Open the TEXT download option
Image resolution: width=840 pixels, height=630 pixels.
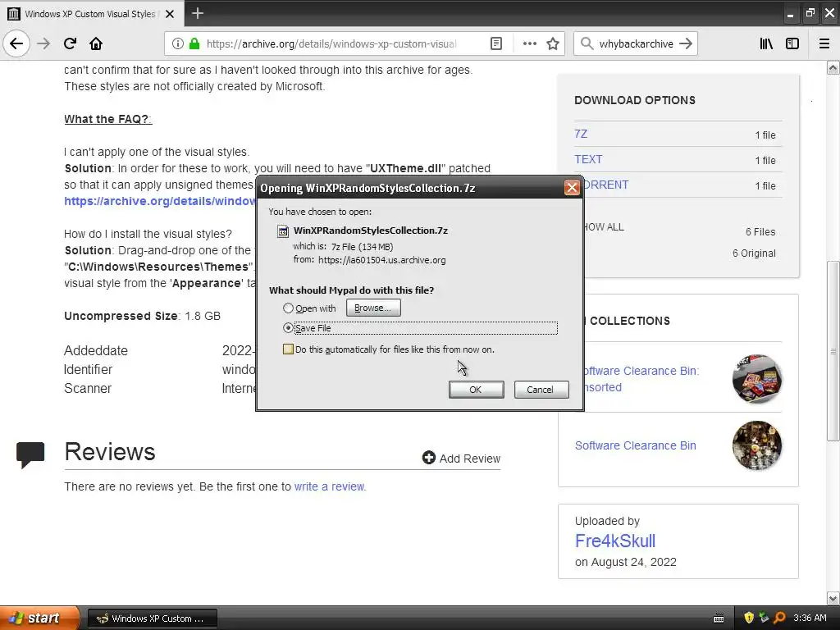pos(588,159)
